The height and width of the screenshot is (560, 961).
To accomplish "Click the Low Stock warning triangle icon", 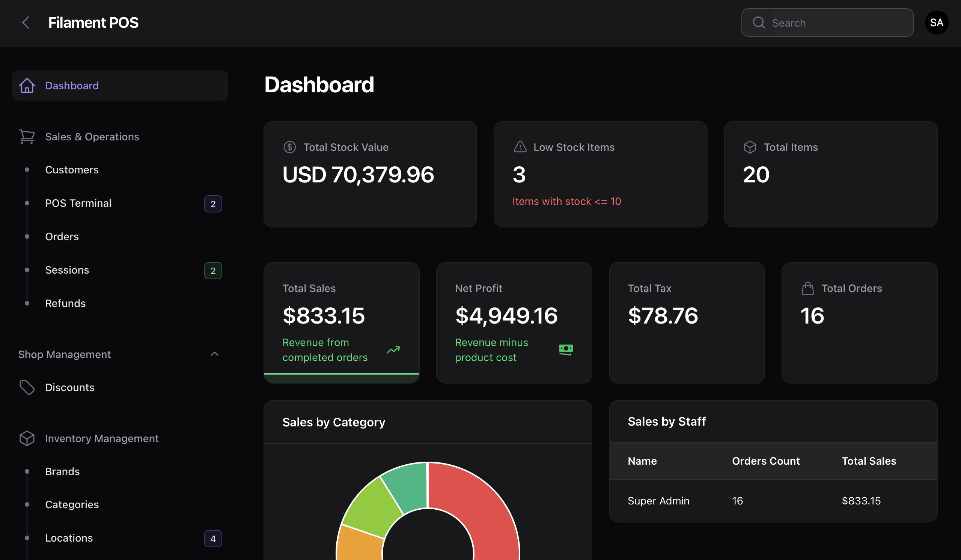I will point(520,147).
